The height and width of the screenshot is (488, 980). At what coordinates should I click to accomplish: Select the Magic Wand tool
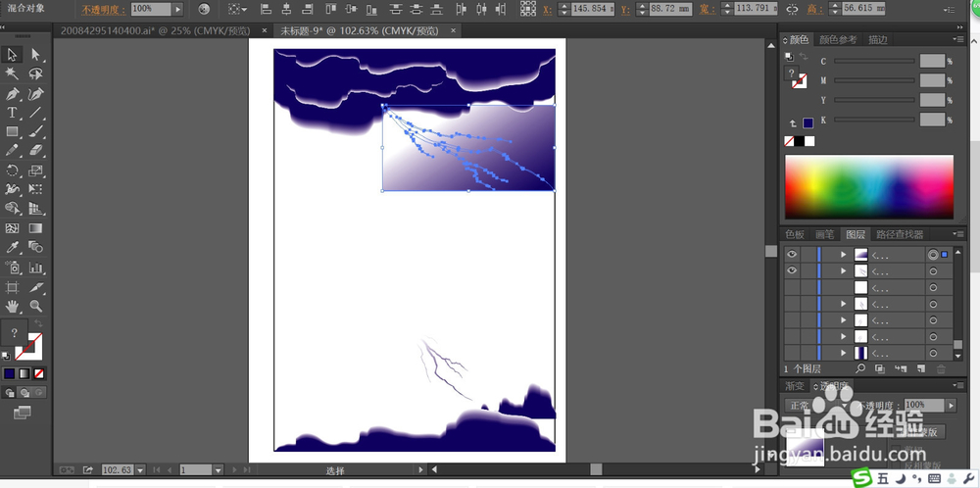12,73
